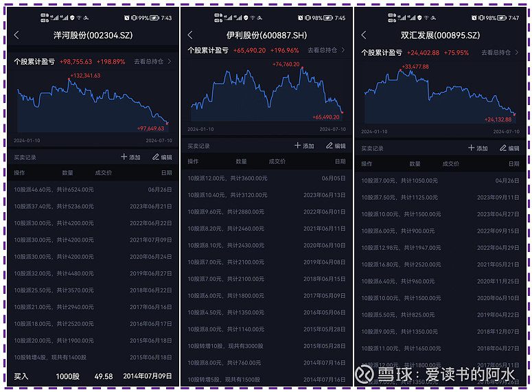532x392 pixels.
Task: Tap peak marker +74,760.20 on 伊利股份 chart
Action: (x=302, y=67)
